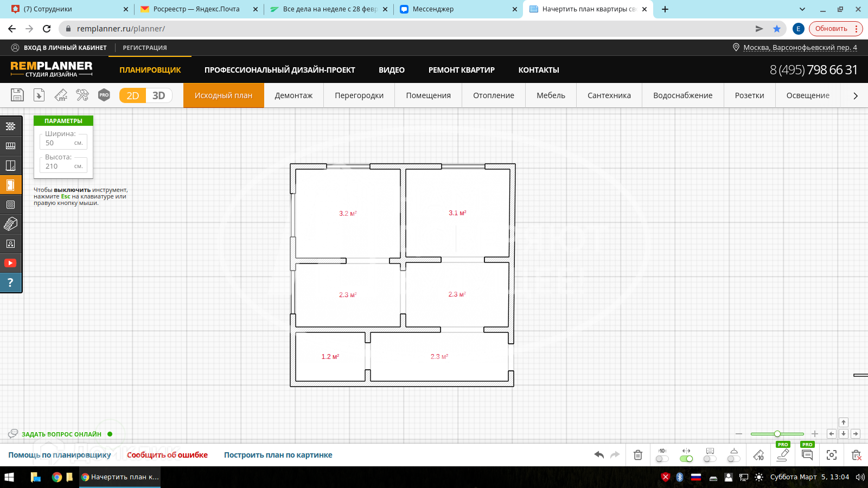Click the Высота height input field
868x488 pixels.
63,166
